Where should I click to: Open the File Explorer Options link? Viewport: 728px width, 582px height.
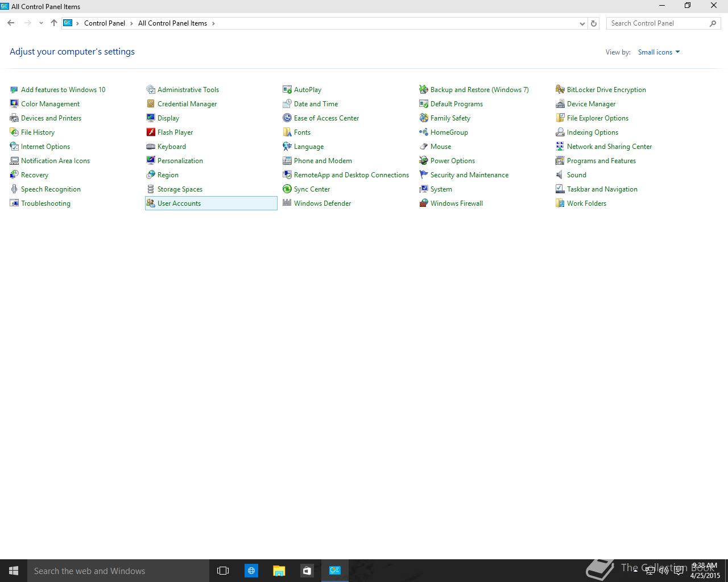pyautogui.click(x=598, y=118)
